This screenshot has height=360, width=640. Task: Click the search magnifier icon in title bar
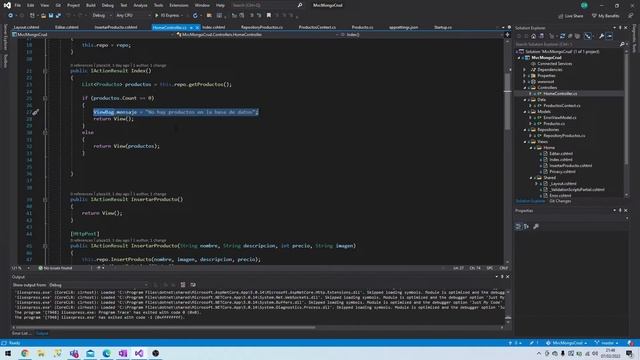click(300, 5)
